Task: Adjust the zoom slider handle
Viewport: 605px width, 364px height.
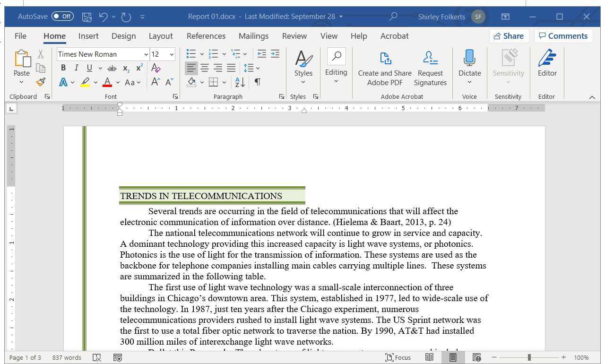Action: (x=529, y=357)
